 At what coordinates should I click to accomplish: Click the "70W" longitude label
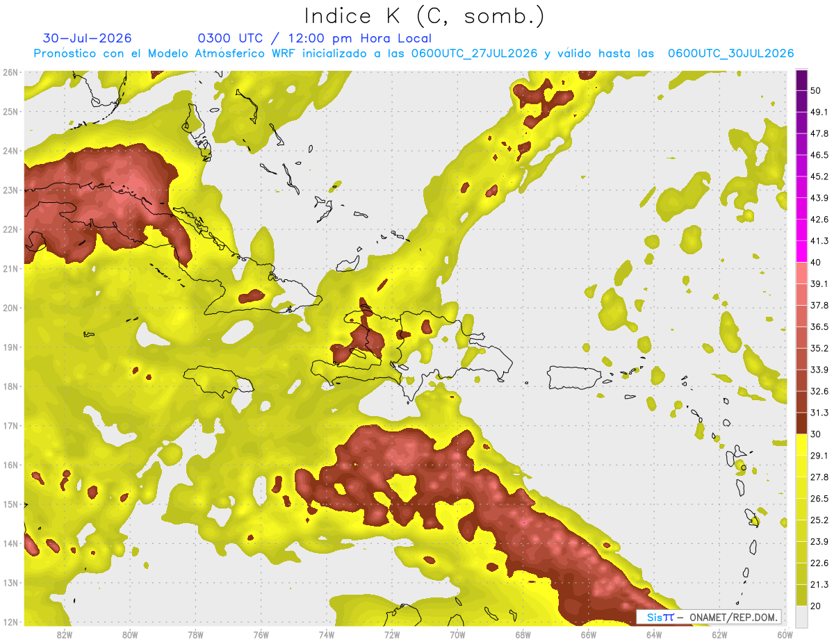pyautogui.click(x=457, y=635)
